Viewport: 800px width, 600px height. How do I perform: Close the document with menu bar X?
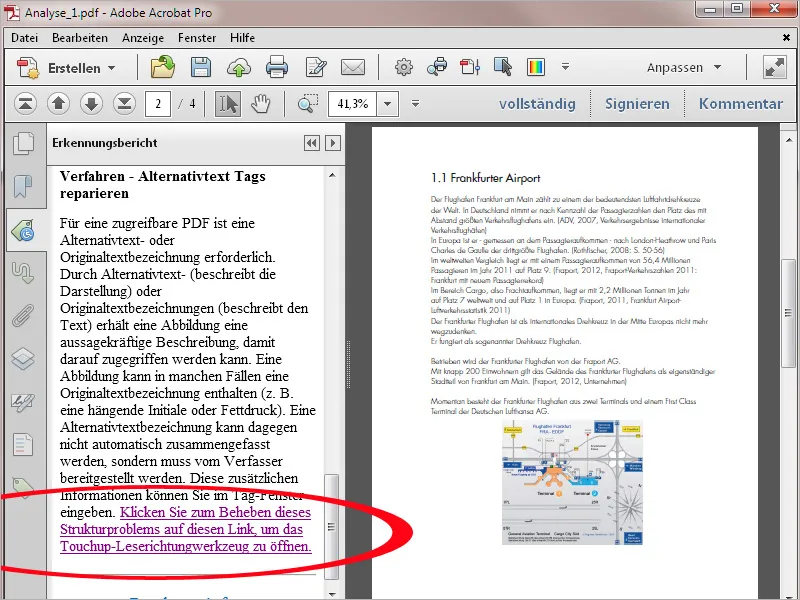(x=786, y=37)
